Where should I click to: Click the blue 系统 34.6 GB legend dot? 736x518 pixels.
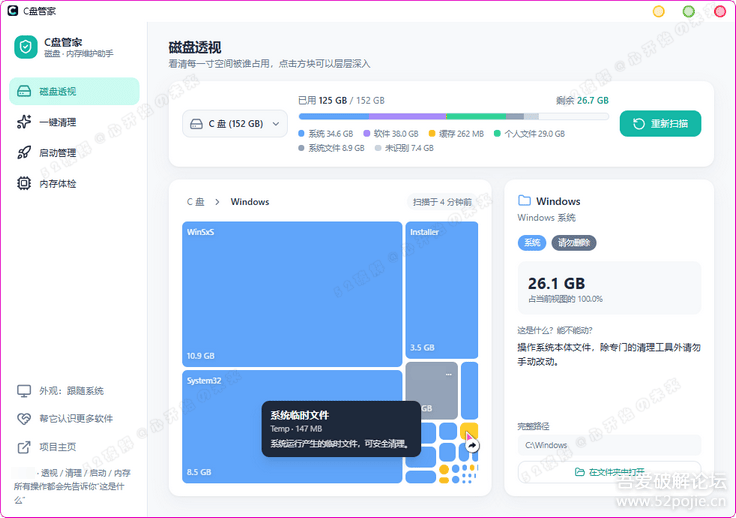(301, 134)
